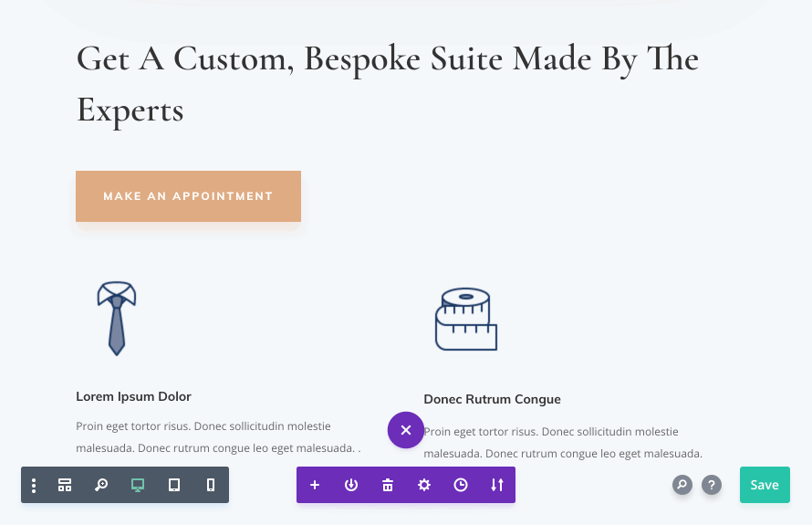Click the round search icon near Save
Image resolution: width=812 pixels, height=525 pixels.
click(x=682, y=485)
